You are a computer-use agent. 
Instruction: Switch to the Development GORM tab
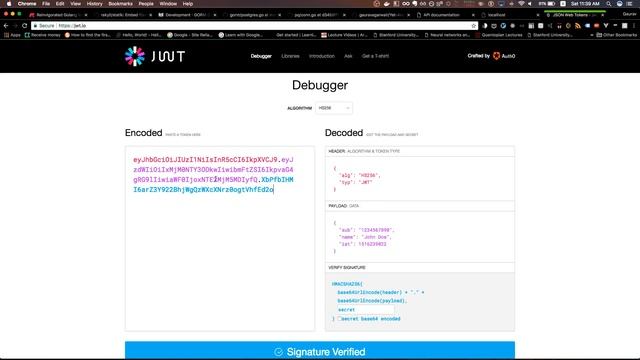pos(188,15)
